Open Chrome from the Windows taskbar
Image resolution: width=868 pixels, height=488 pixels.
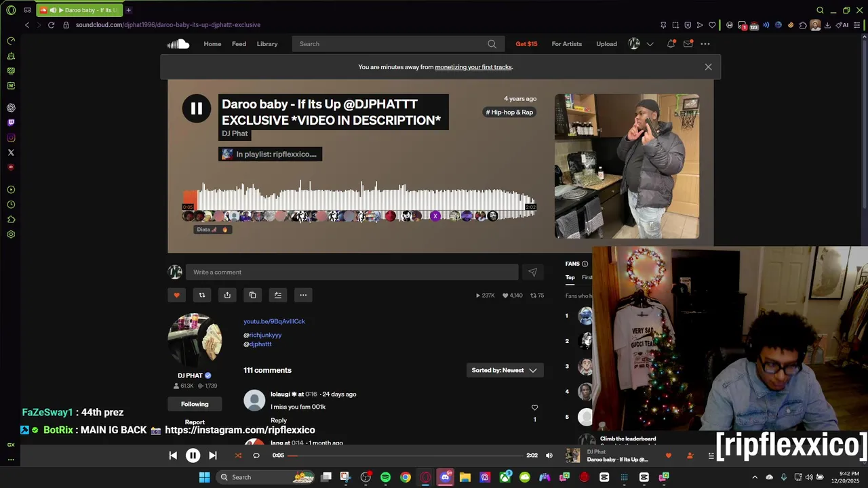[405, 477]
